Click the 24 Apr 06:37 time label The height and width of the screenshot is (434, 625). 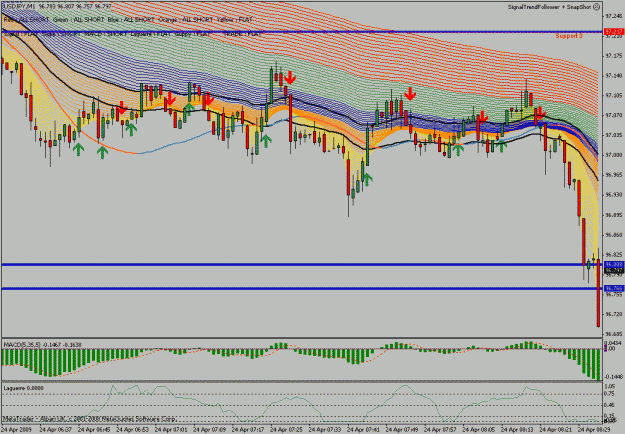coord(56,430)
